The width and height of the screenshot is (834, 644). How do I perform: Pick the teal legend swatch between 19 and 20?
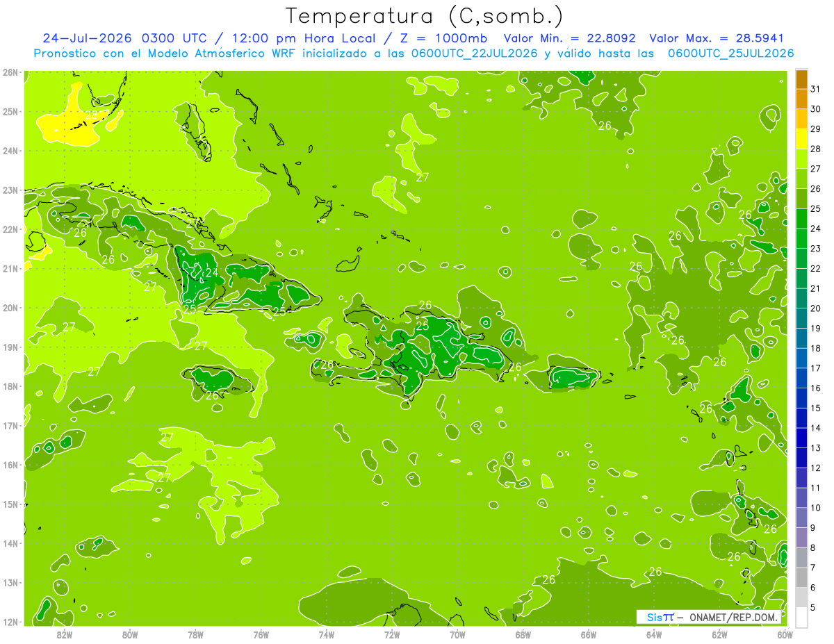801,318
